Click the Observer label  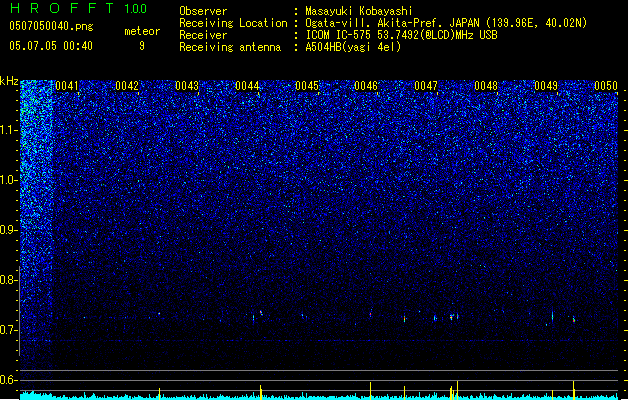(x=203, y=11)
